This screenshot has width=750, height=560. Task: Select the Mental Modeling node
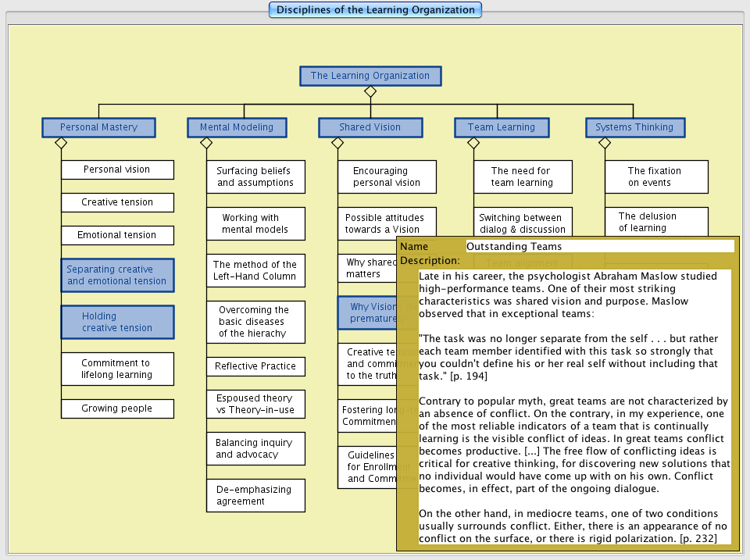237,127
